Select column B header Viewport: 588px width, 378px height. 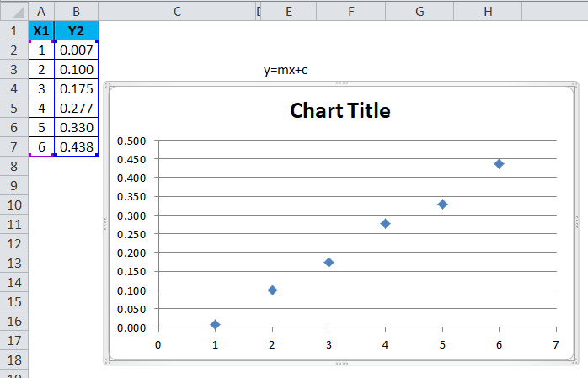(77, 11)
